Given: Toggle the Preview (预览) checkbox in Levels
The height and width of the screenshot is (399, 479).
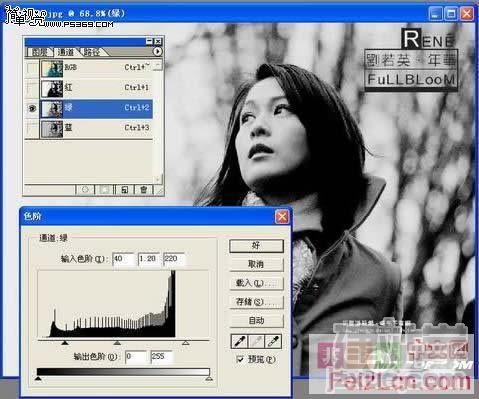Looking at the screenshot, I should click(240, 359).
